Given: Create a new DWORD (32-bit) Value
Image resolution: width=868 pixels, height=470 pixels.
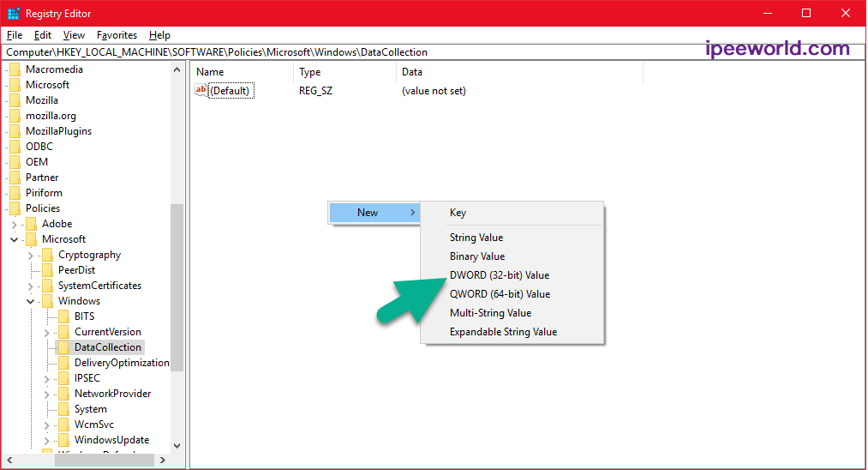Looking at the screenshot, I should [512, 275].
